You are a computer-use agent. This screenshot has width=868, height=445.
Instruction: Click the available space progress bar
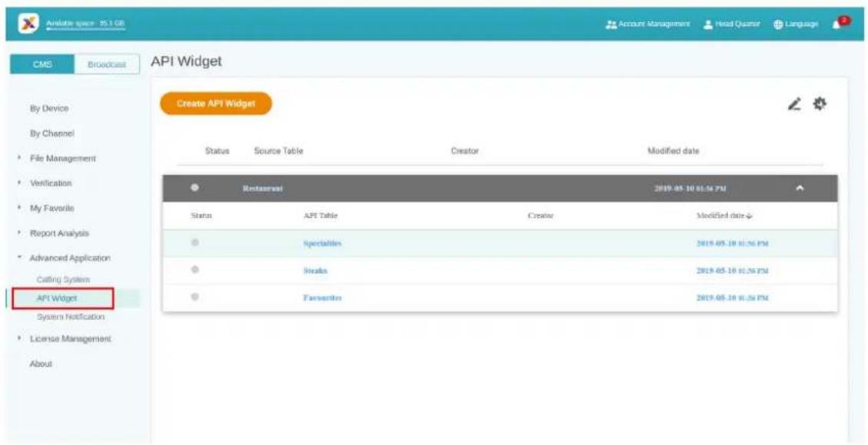coord(86,28)
